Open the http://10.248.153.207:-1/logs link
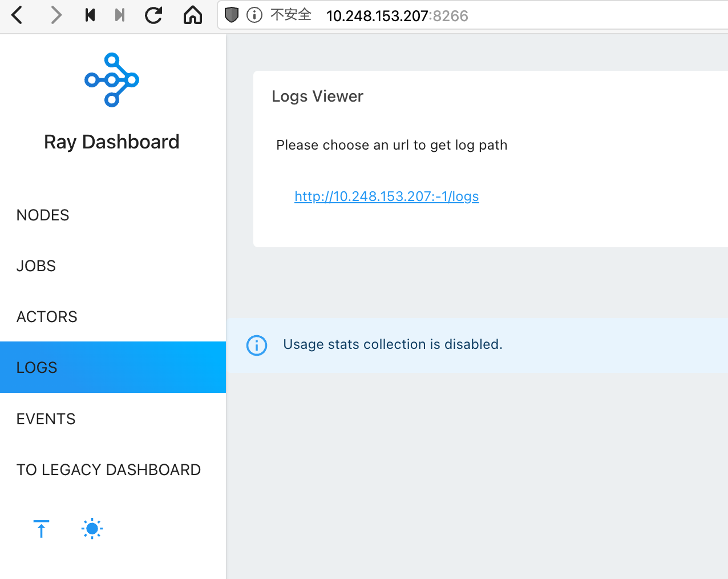The image size is (728, 579). click(387, 196)
